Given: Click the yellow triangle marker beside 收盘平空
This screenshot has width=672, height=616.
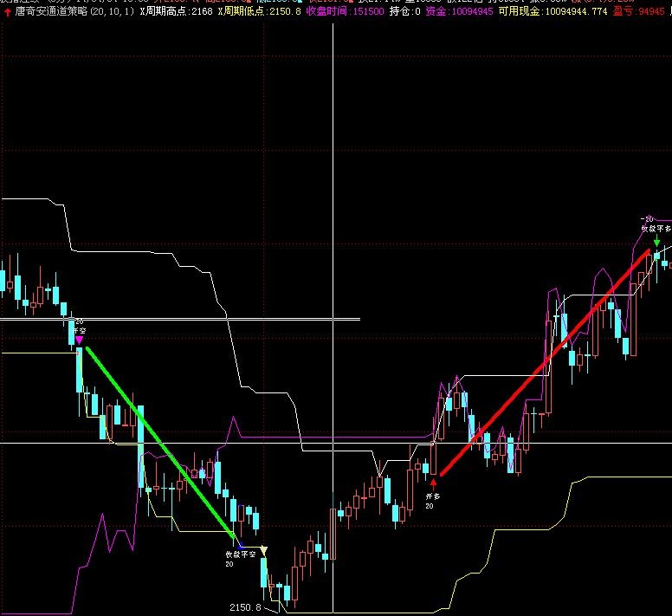Looking at the screenshot, I should [263, 549].
